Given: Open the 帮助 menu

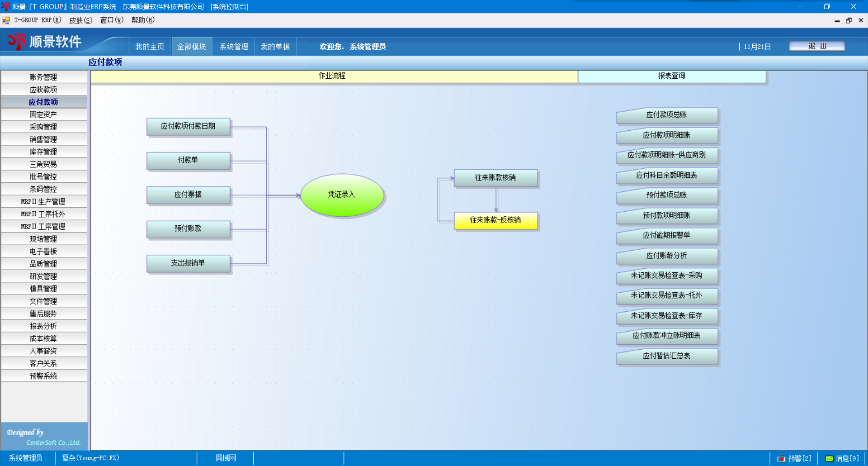Looking at the screenshot, I should click(x=142, y=20).
